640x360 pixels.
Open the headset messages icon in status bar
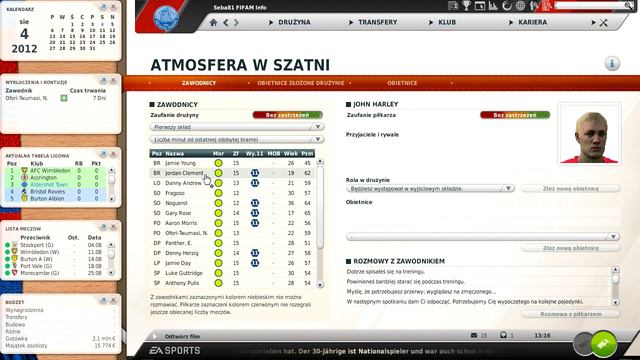click(503, 335)
